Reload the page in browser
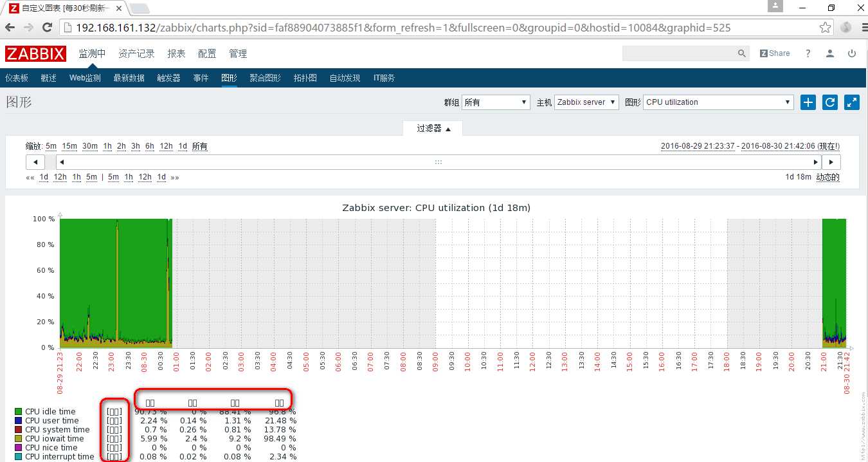Image resolution: width=868 pixels, height=462 pixels. pyautogui.click(x=47, y=28)
